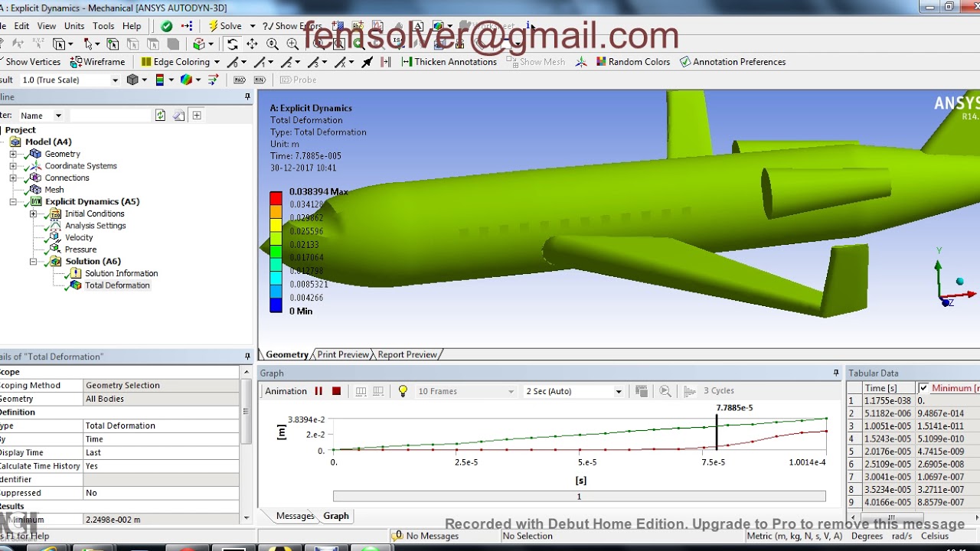Click the red Max legend color band
This screenshot has width=980, height=551.
tap(276, 199)
